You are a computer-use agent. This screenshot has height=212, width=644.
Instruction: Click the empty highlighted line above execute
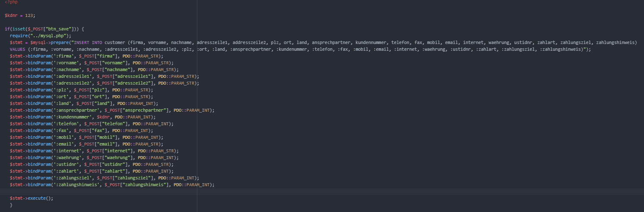tap(322, 192)
